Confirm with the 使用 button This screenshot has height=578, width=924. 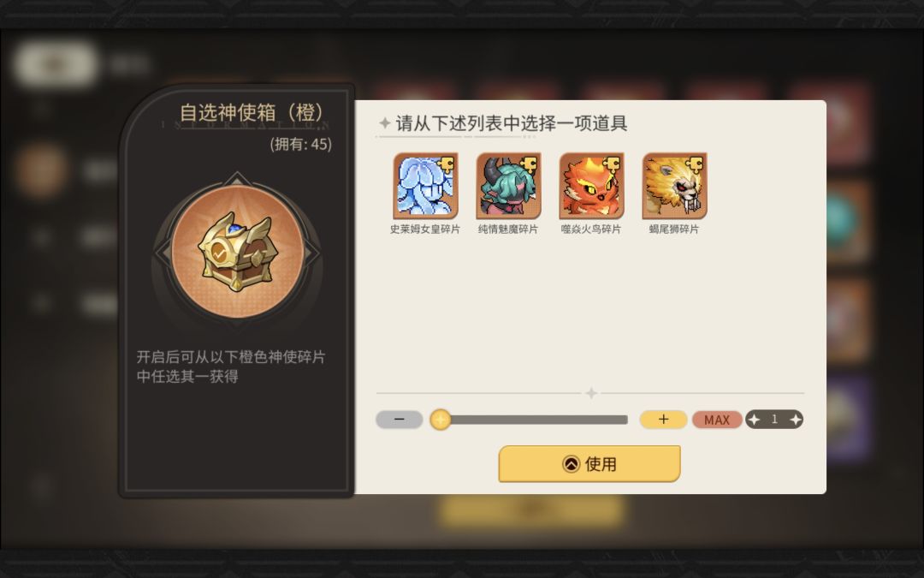589,463
